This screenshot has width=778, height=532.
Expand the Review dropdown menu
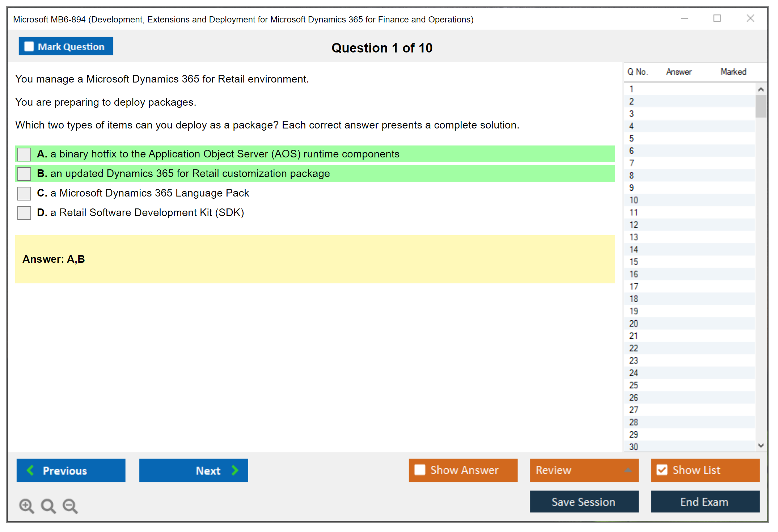click(x=628, y=470)
